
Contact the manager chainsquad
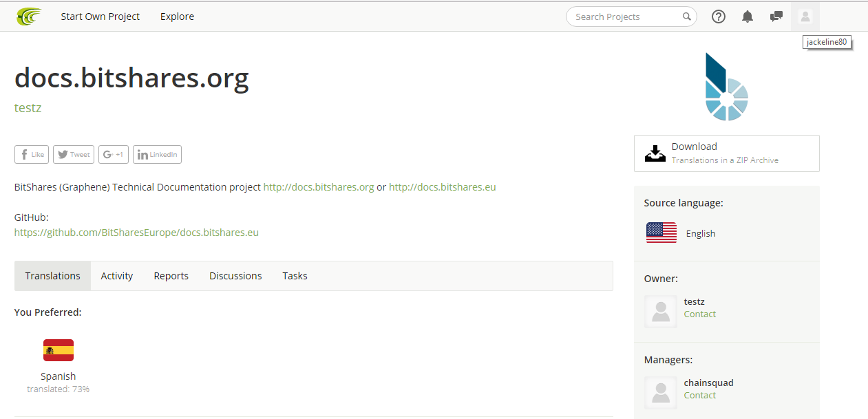click(700, 395)
